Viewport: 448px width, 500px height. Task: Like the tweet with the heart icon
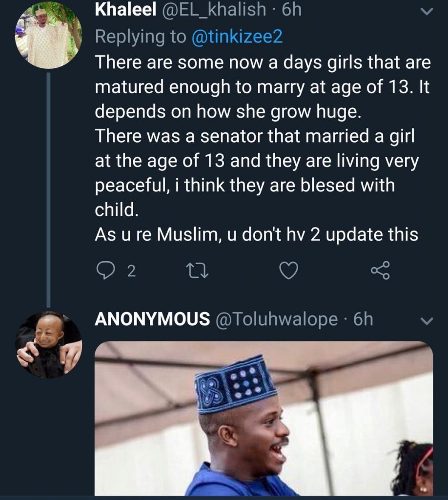[289, 271]
